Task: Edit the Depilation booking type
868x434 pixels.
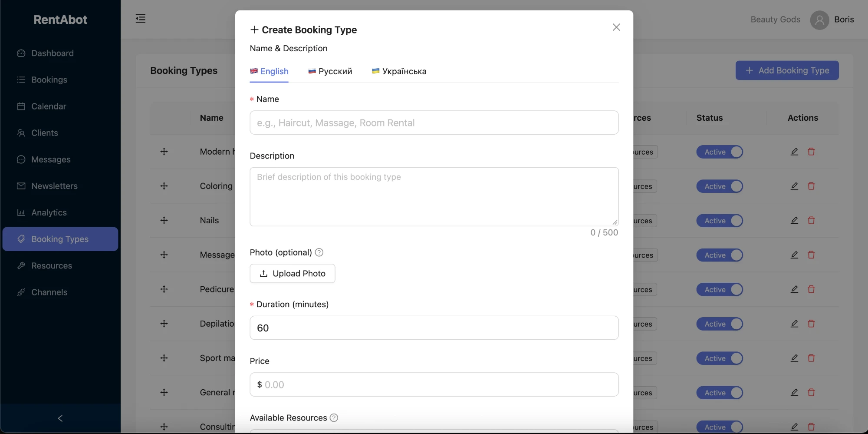Action: (794, 324)
